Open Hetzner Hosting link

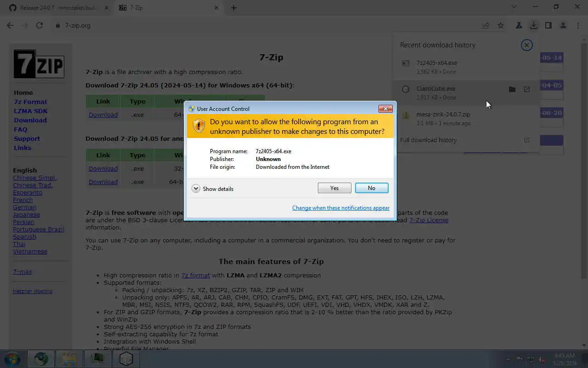[x=33, y=291]
